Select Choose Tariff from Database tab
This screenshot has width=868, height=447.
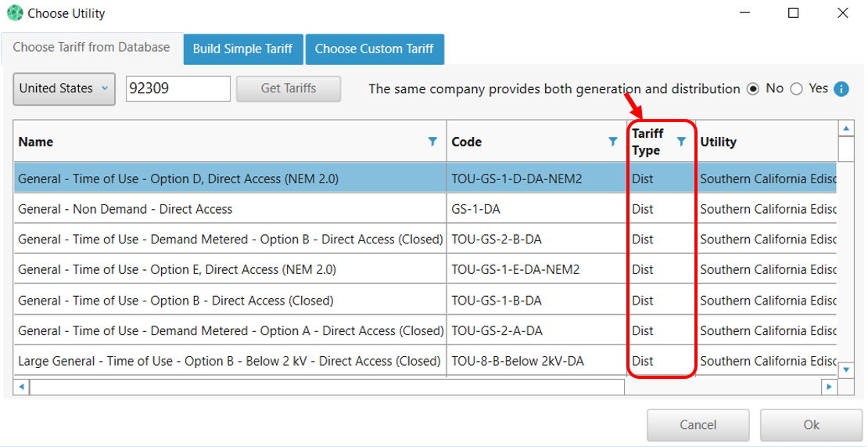pos(91,47)
